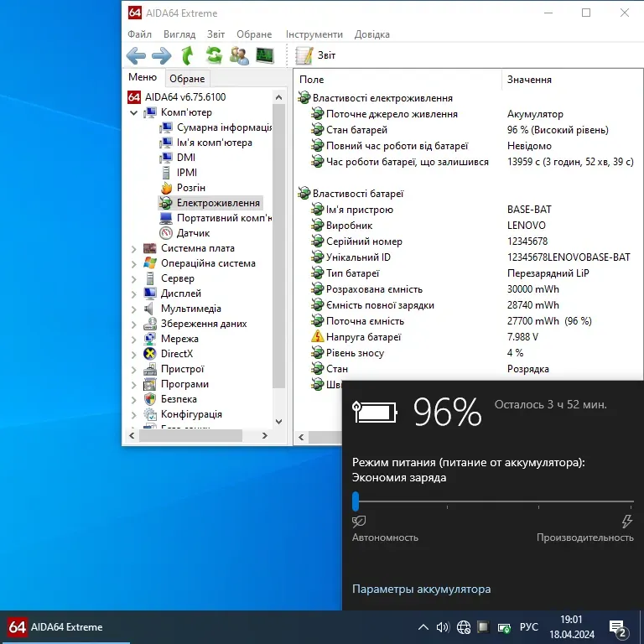This screenshot has width=644, height=644.
Task: Open Параметры аккумулятора link
Action: point(421,589)
